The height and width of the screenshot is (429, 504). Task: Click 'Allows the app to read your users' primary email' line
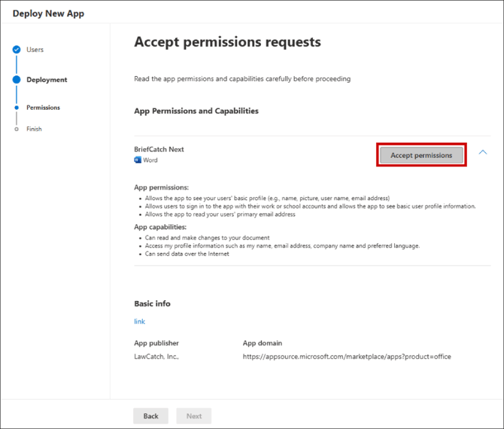coord(220,214)
